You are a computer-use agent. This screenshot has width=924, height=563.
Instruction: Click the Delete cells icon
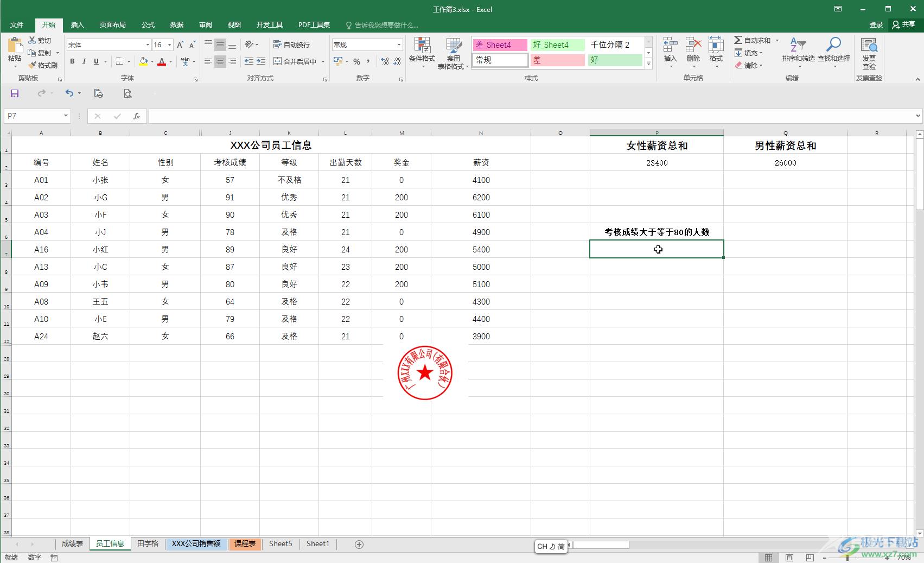(x=693, y=45)
